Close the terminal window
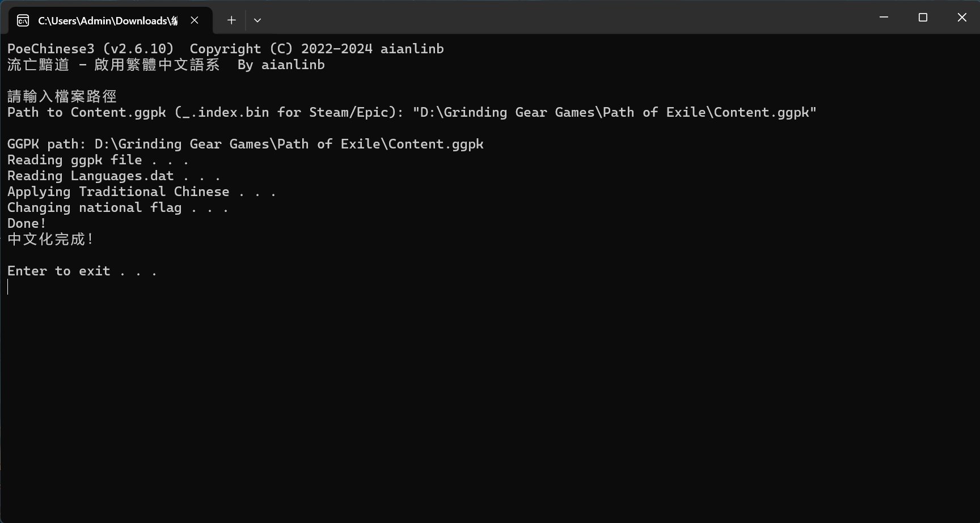Image resolution: width=980 pixels, height=523 pixels. click(x=962, y=18)
